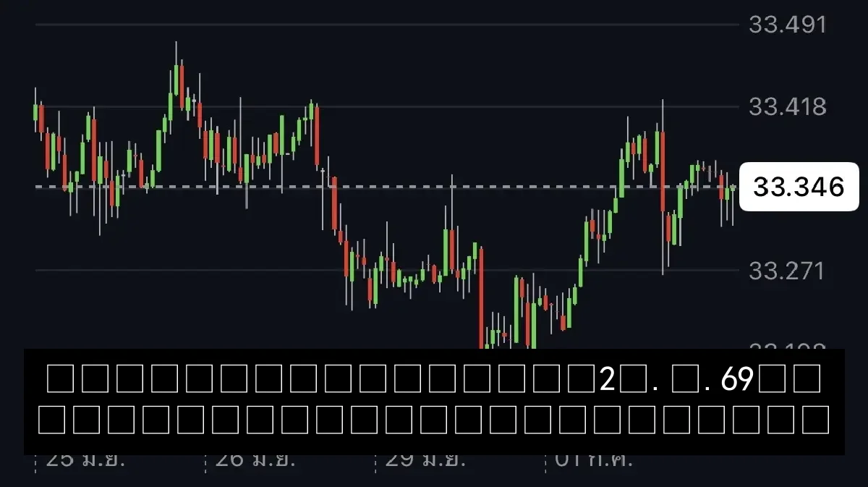Click the horizontal gridline at 33.418
Screen dimensions: 868x487
click(389, 107)
